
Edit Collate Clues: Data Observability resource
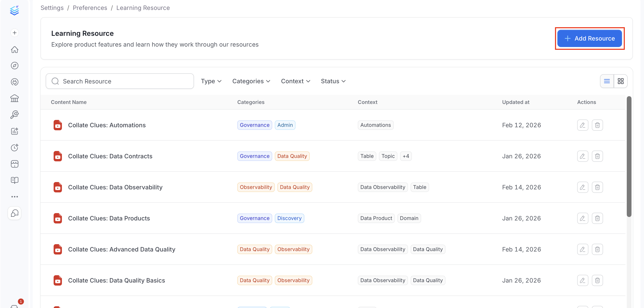pos(583,187)
